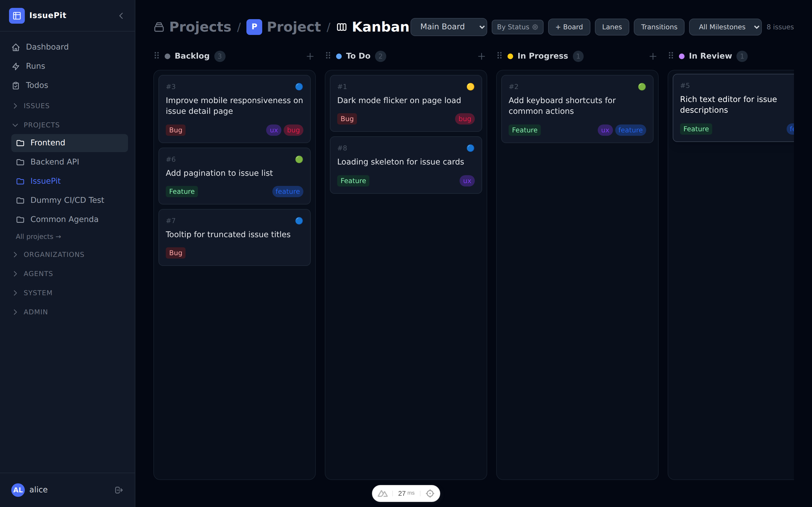Open the Main Board dropdown
Viewport: 812px width, 507px height.
click(x=449, y=27)
